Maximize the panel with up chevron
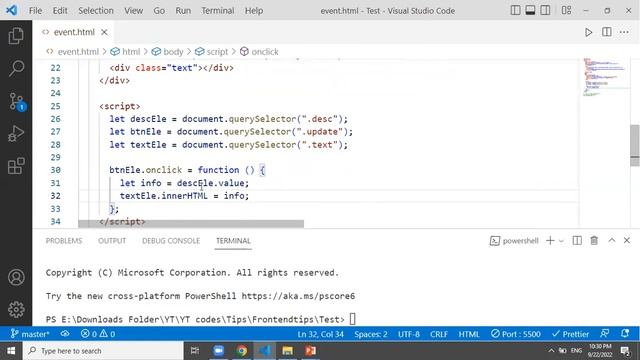 click(x=611, y=240)
